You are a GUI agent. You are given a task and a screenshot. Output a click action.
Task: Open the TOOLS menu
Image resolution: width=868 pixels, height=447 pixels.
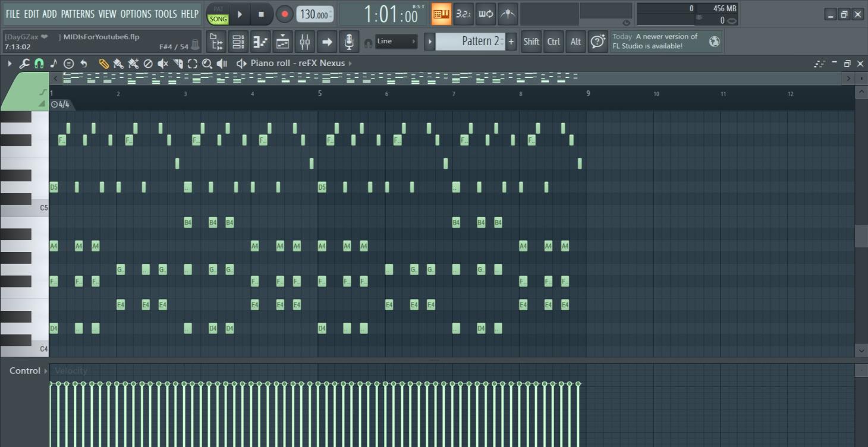[x=166, y=14]
